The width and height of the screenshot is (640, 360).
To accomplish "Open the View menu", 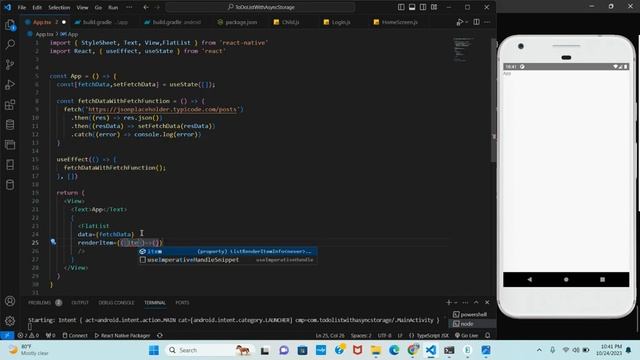I will tap(82, 7).
